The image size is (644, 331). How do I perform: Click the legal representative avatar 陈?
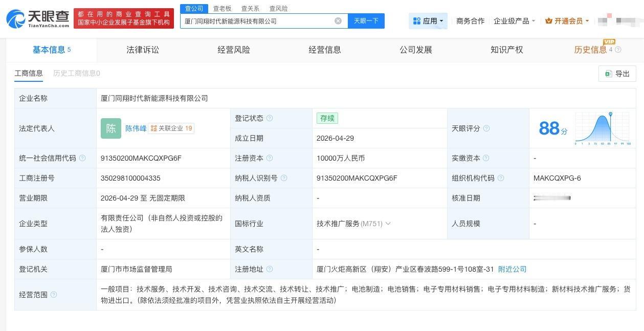pyautogui.click(x=110, y=128)
